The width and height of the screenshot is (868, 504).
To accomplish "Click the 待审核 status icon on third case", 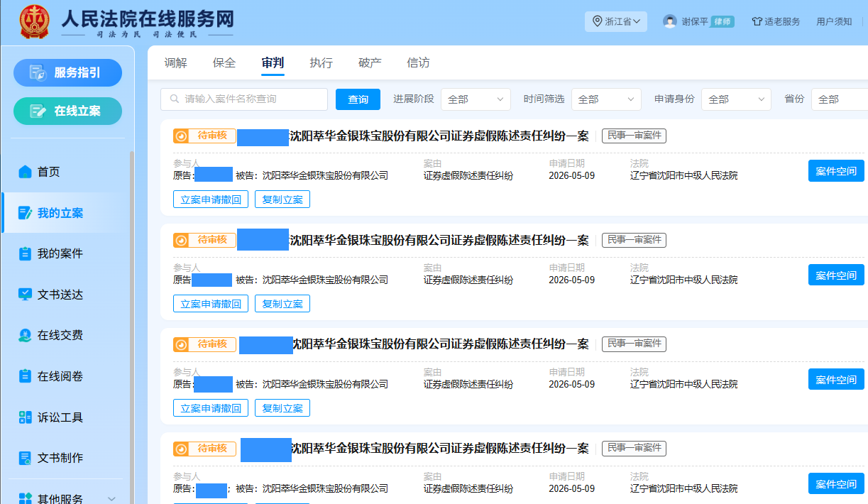I will 182,345.
